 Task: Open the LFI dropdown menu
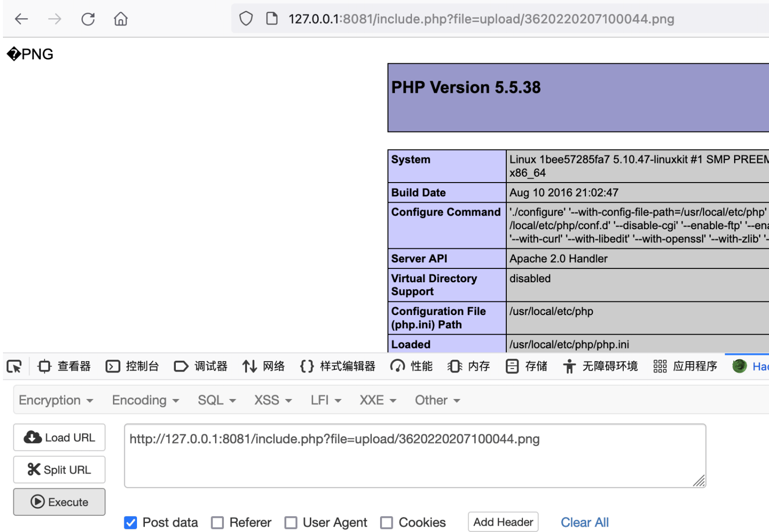click(x=326, y=400)
